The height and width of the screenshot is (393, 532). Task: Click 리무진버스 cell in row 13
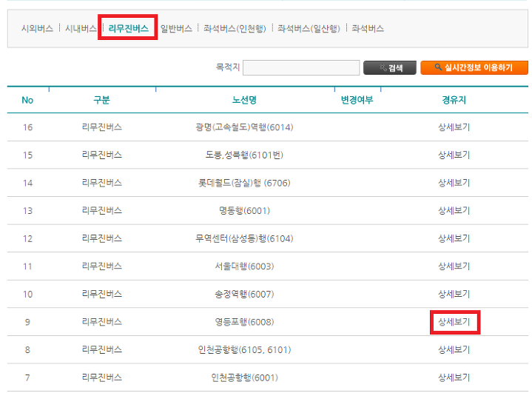(102, 211)
